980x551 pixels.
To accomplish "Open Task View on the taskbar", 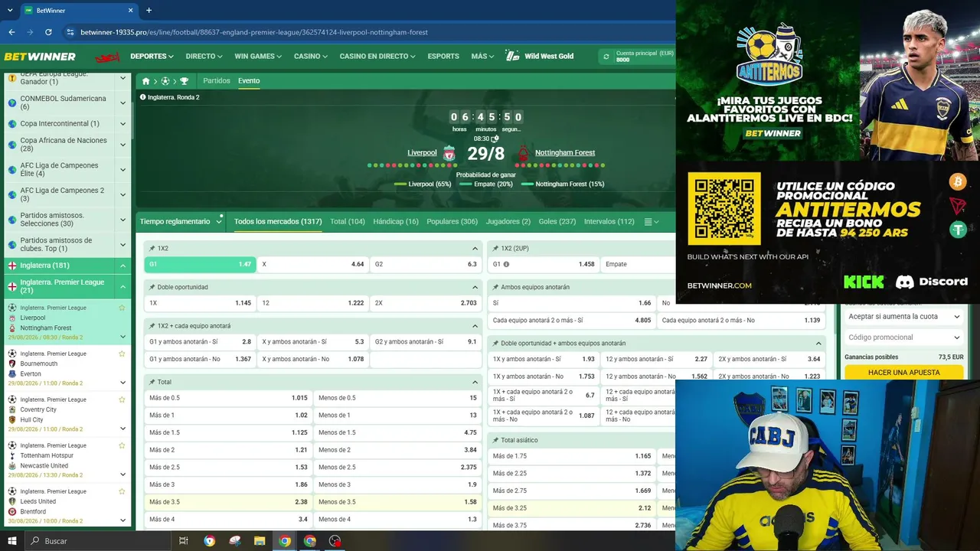I will pyautogui.click(x=184, y=541).
